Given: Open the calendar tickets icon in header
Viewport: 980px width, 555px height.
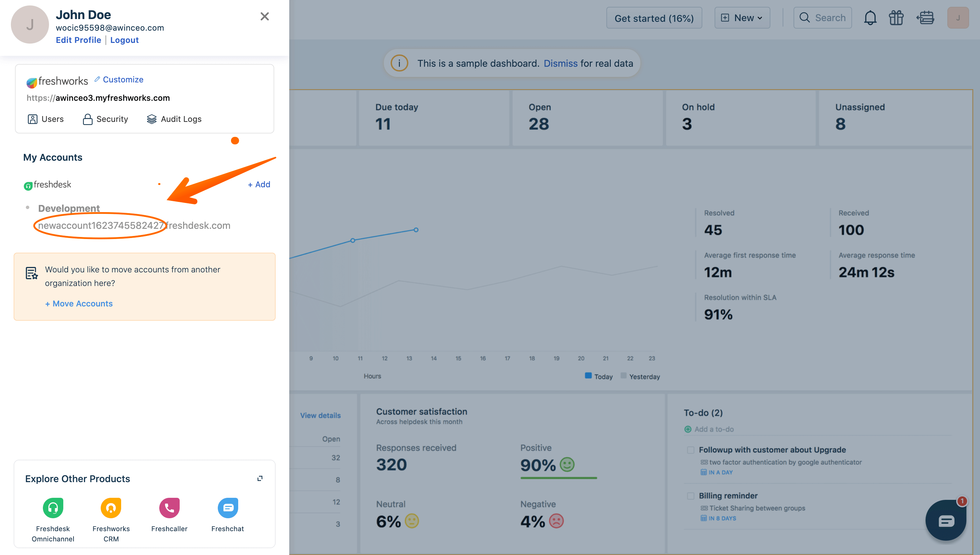Looking at the screenshot, I should (925, 18).
